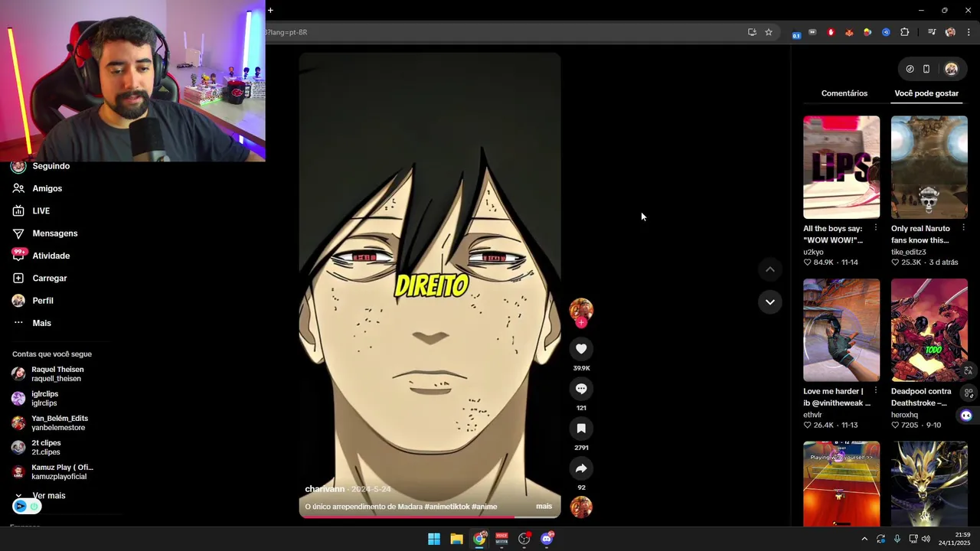Image resolution: width=980 pixels, height=551 pixels.
Task: Open 'Playing with yourself' video thumbnail
Action: [x=841, y=484]
